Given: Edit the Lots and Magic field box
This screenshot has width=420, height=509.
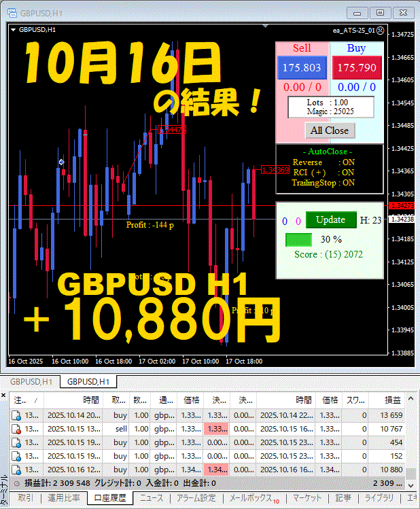Looking at the screenshot, I should [331, 107].
